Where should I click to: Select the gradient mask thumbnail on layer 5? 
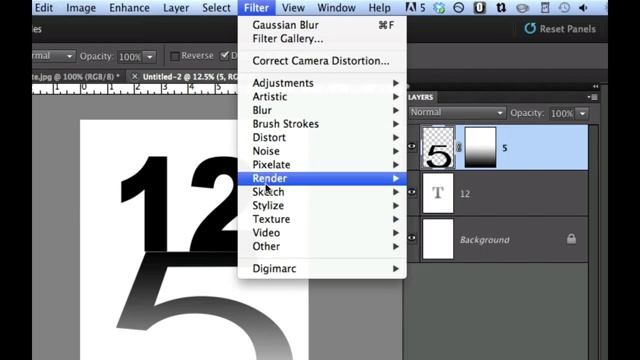pyautogui.click(x=480, y=147)
